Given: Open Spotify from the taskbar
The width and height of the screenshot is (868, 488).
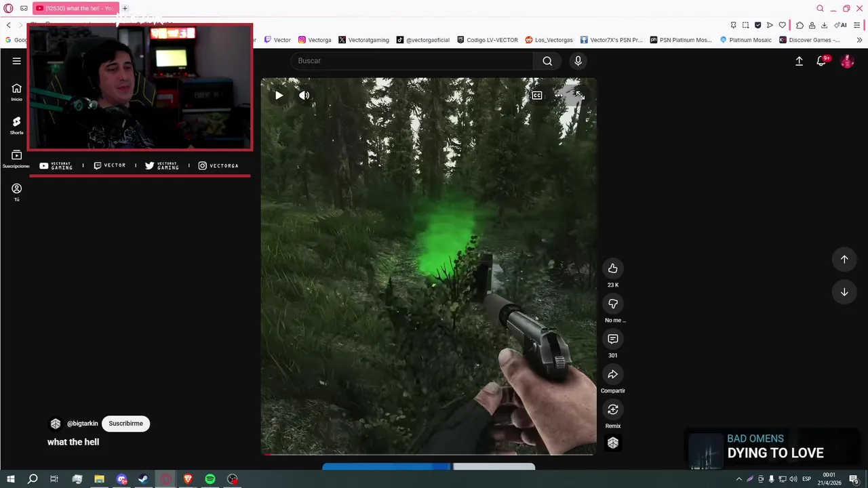Looking at the screenshot, I should [x=210, y=479].
